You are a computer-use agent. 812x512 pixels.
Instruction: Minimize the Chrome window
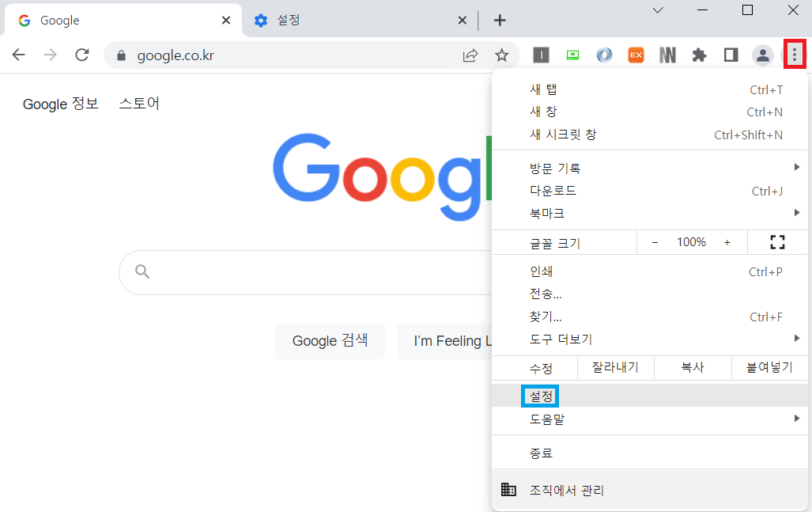click(x=702, y=10)
